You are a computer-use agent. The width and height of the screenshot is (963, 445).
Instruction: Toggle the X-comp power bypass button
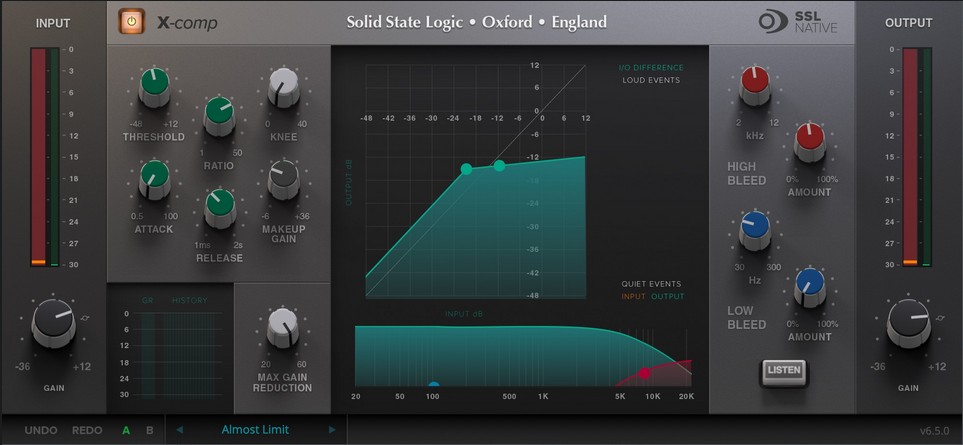click(x=131, y=21)
